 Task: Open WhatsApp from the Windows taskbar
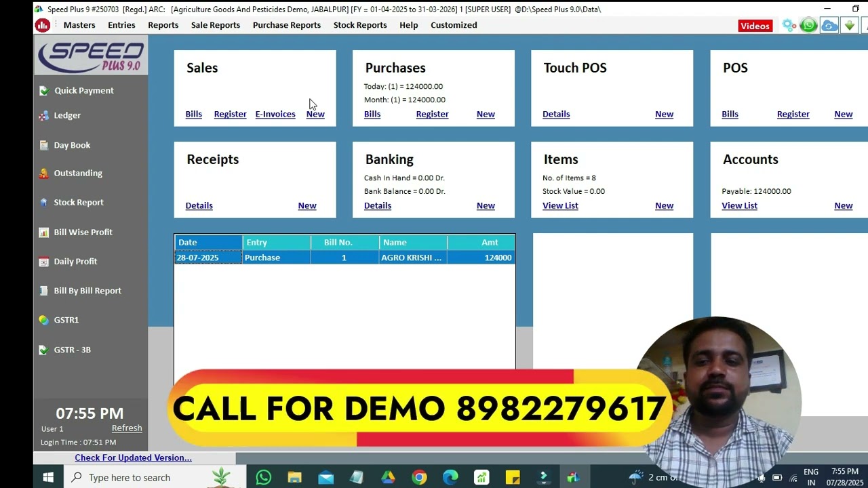click(x=263, y=478)
